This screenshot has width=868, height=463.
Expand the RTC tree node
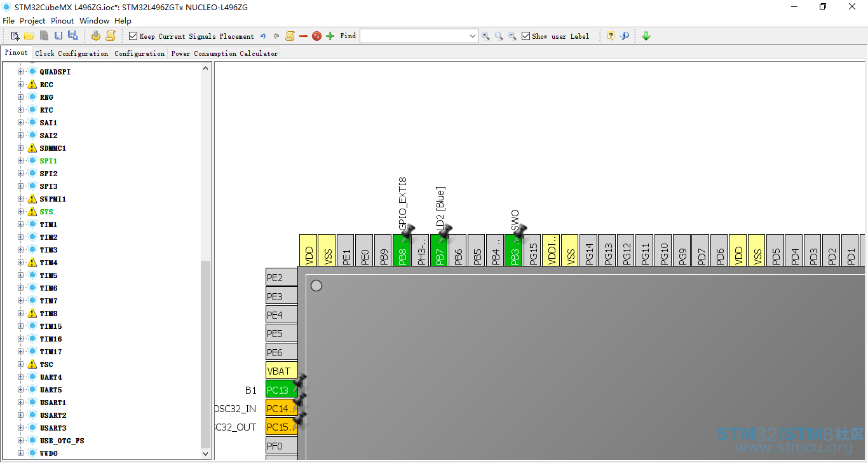[21, 110]
